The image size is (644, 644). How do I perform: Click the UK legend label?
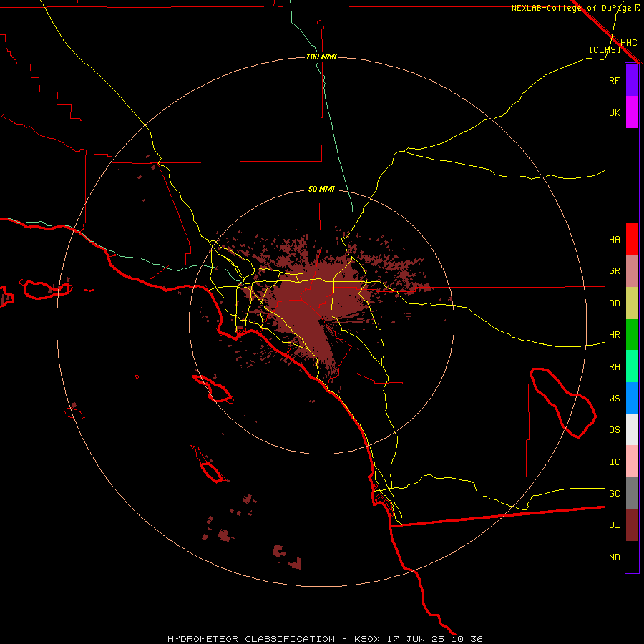point(614,112)
